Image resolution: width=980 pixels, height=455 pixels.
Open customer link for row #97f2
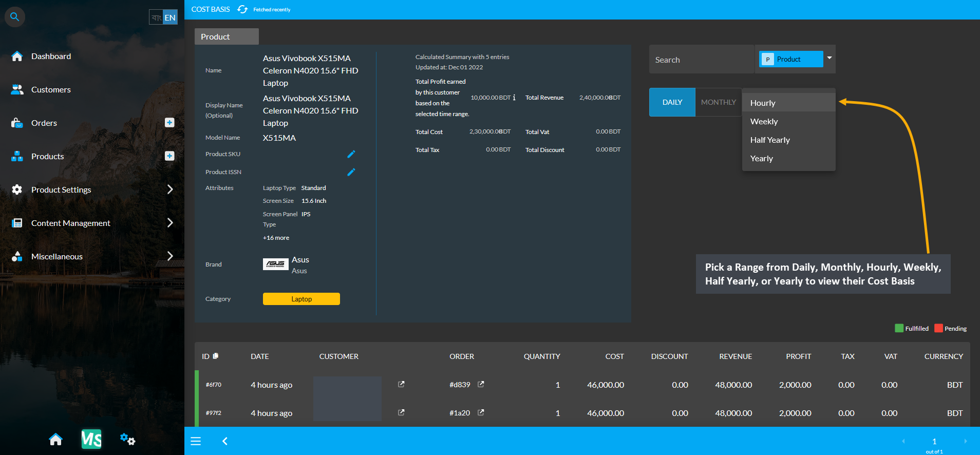click(401, 412)
